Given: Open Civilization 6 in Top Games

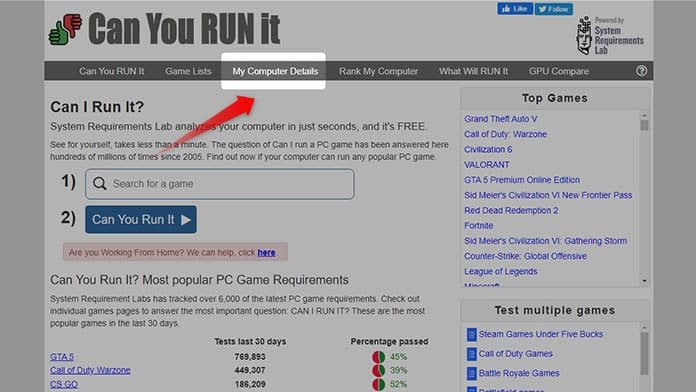Looking at the screenshot, I should coord(488,150).
